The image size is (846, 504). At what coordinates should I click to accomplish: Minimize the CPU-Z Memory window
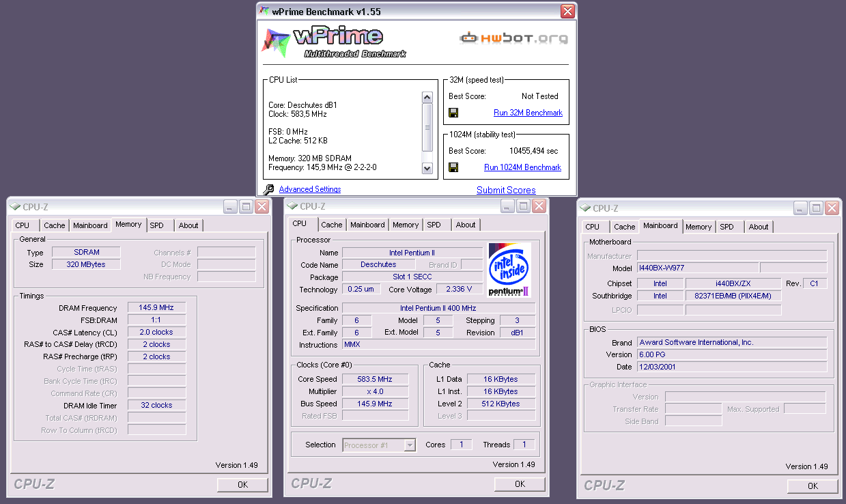click(x=230, y=207)
